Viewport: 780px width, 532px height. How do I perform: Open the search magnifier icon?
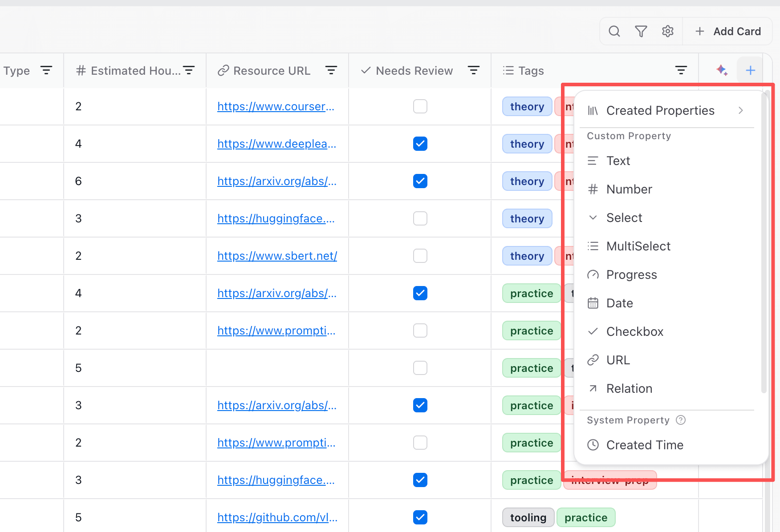614,31
